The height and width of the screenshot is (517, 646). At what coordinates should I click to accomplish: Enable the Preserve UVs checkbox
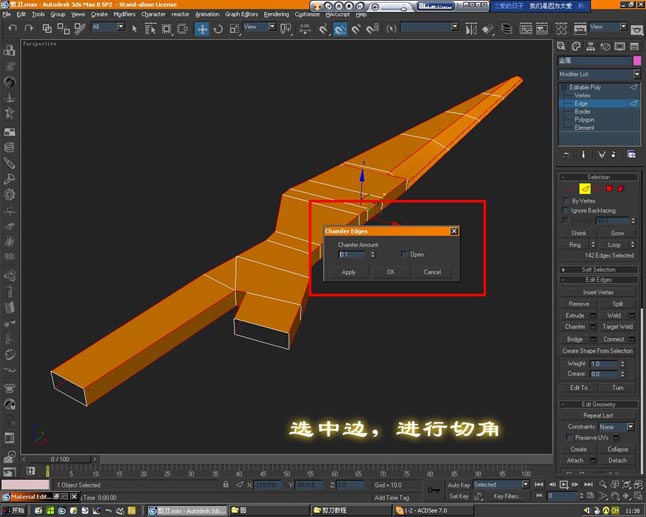tap(570, 437)
